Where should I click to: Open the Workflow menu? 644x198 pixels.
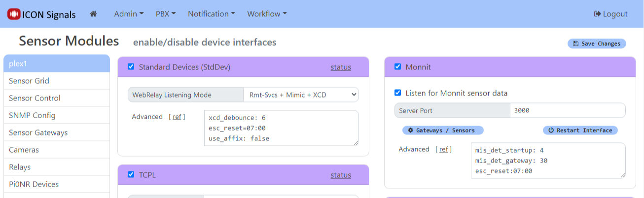[x=267, y=14]
